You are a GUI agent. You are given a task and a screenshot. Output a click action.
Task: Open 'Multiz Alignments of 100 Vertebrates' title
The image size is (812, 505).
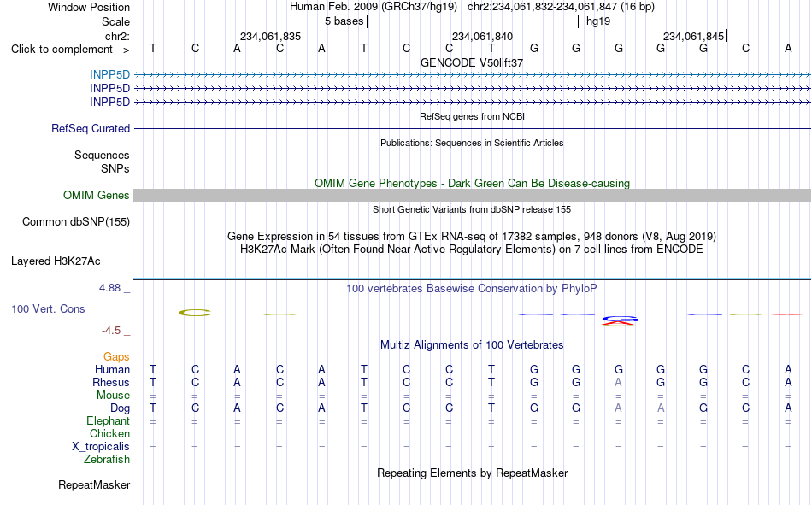472,345
